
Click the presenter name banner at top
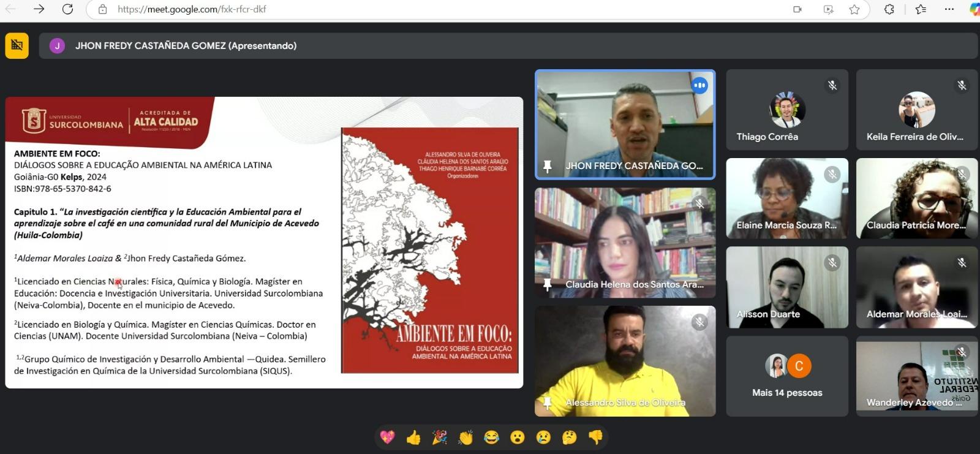tap(186, 46)
